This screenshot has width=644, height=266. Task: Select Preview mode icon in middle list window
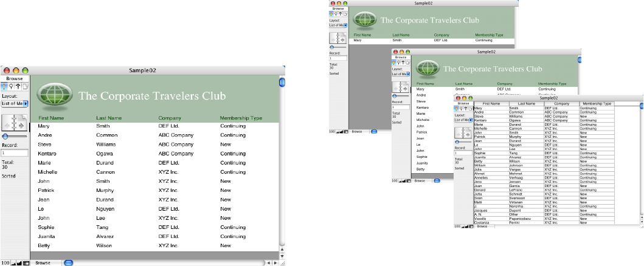coord(408,63)
